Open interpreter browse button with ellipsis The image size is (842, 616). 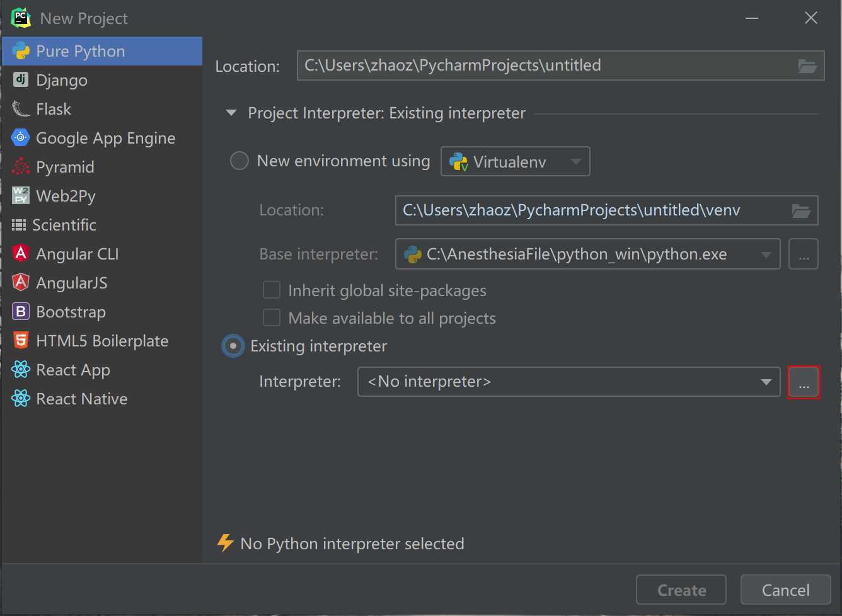[x=804, y=382]
